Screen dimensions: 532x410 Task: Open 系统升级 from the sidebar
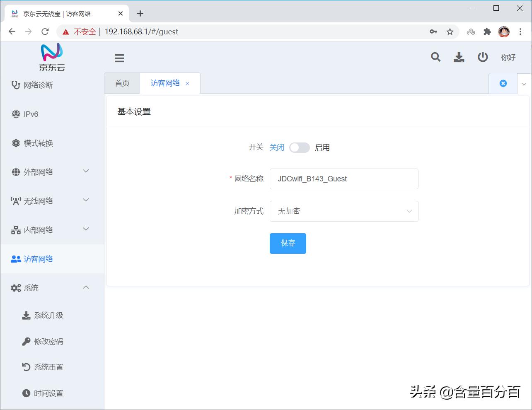coord(48,315)
